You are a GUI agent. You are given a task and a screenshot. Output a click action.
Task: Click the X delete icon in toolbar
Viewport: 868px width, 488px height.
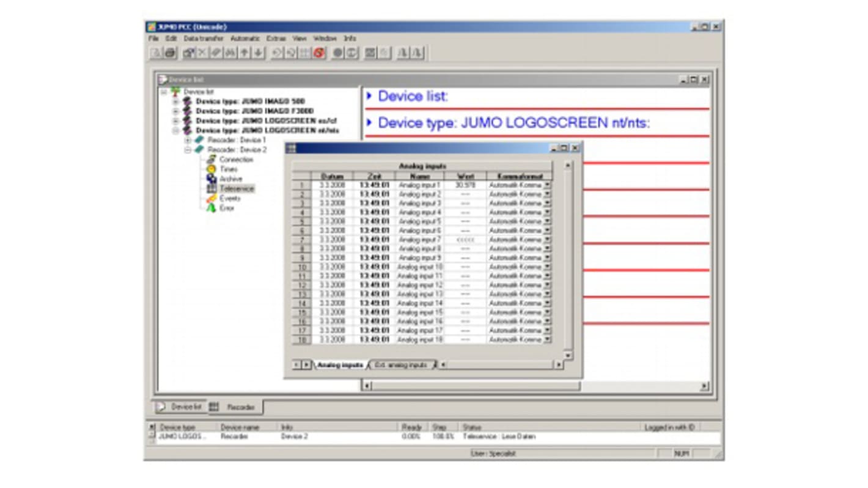coord(202,53)
